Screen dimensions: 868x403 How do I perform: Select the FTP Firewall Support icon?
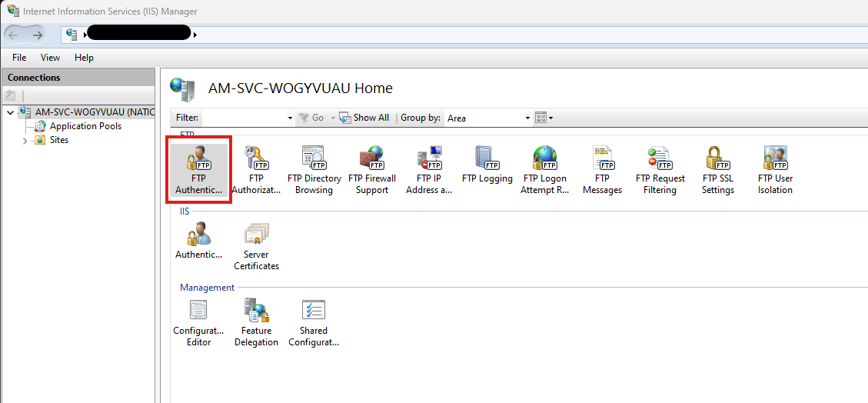coord(371,171)
